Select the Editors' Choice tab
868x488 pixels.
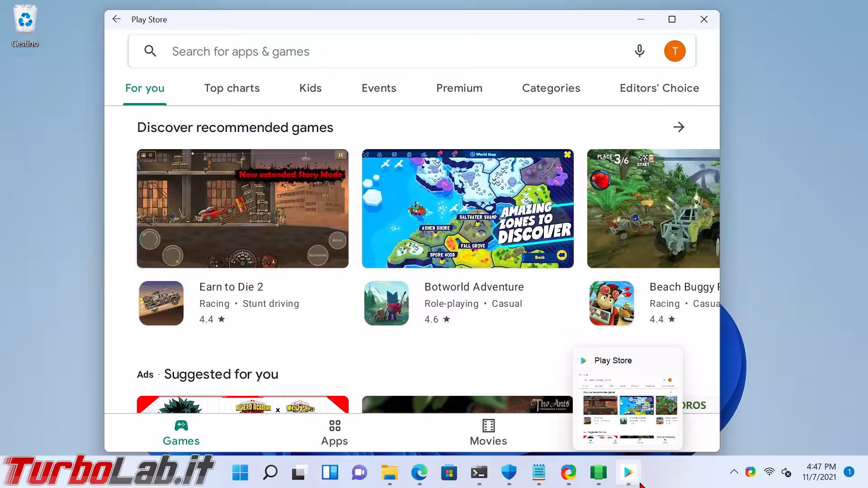pyautogui.click(x=659, y=88)
